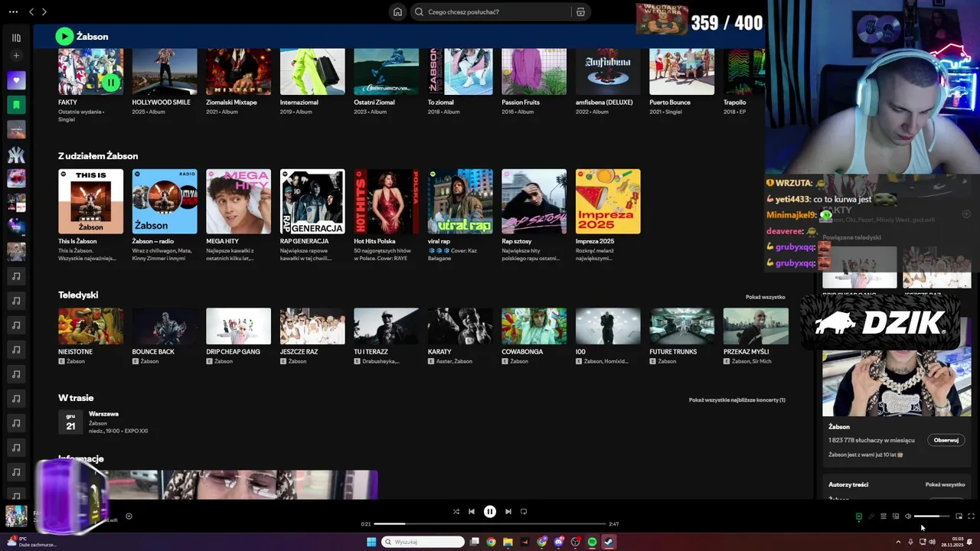Skip to the next track
This screenshot has height=551, width=980.
508,511
